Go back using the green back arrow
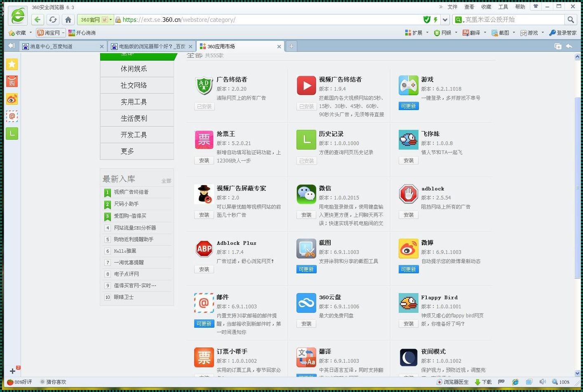Image resolution: width=583 pixels, height=392 pixels. [38, 20]
